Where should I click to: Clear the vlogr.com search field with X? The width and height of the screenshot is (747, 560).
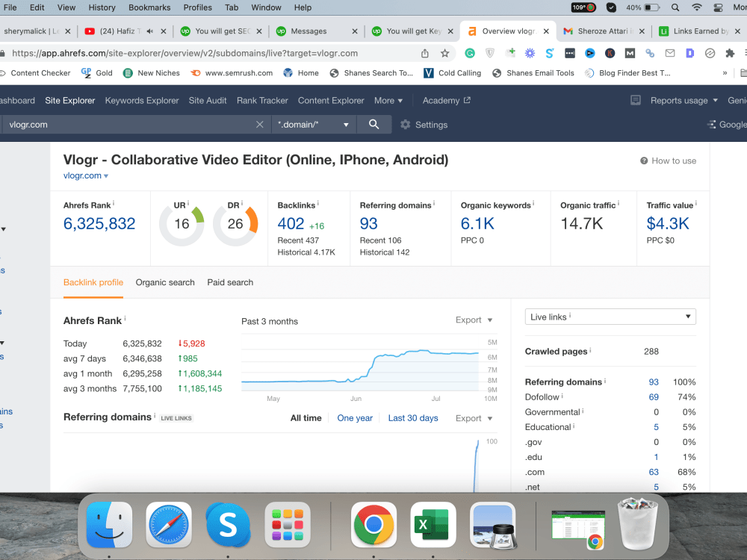pos(260,124)
